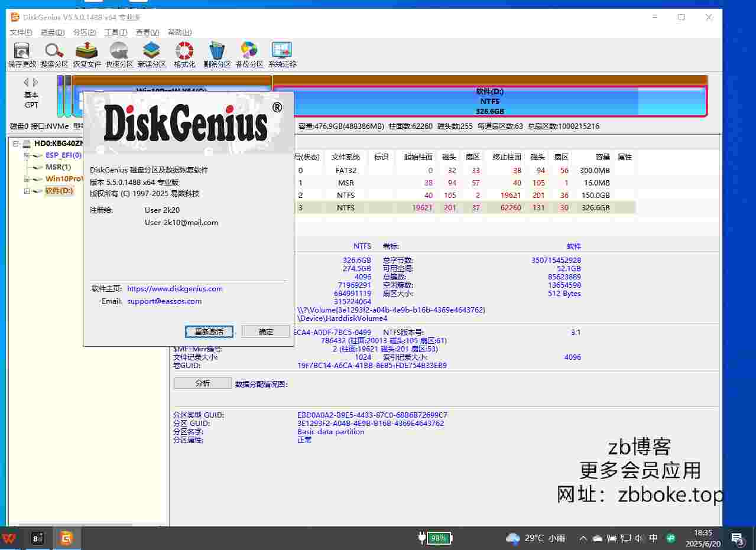Click the 300.0MB capacity cell
Screen dimensions: 756x550
coord(595,171)
